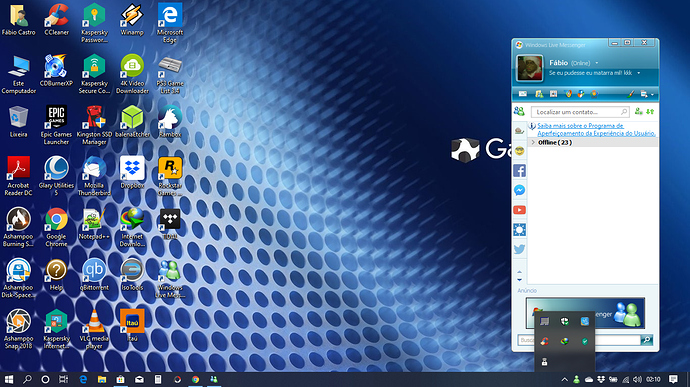Open CCleaner desktop shortcut

pos(56,19)
